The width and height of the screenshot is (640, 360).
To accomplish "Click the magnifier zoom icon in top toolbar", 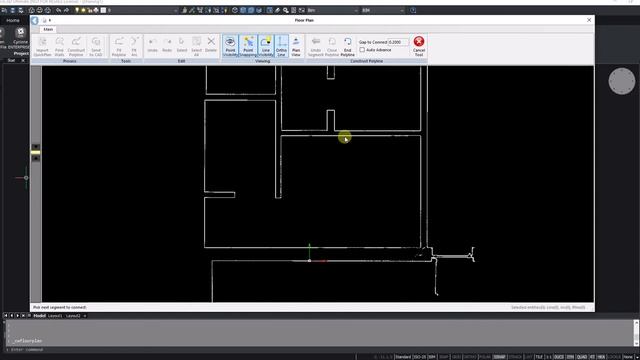I will [x=286, y=10].
